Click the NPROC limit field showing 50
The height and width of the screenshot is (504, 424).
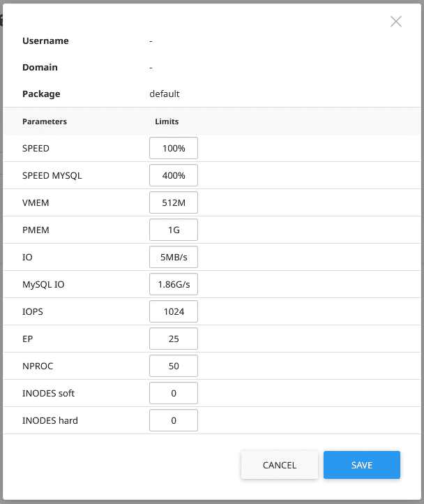tap(174, 366)
